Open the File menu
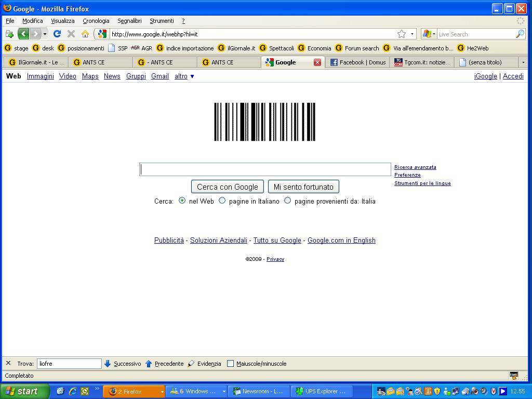Viewport: 532px width, 399px height. tap(10, 21)
